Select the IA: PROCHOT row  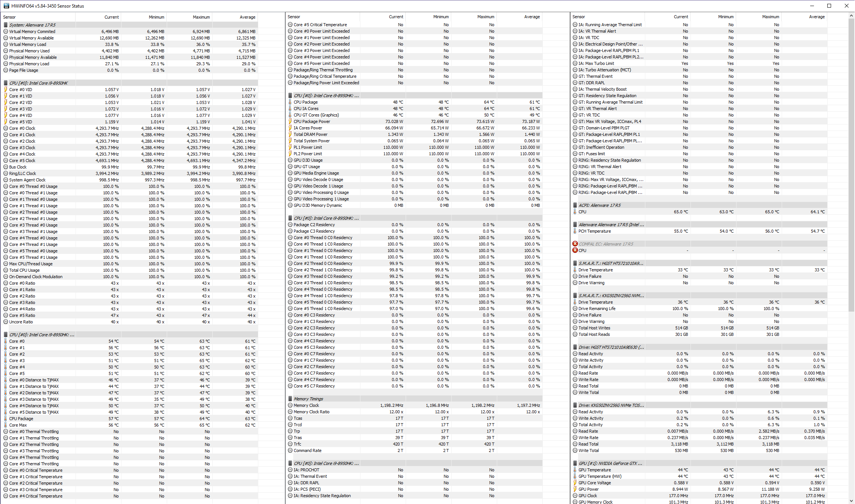click(414, 470)
